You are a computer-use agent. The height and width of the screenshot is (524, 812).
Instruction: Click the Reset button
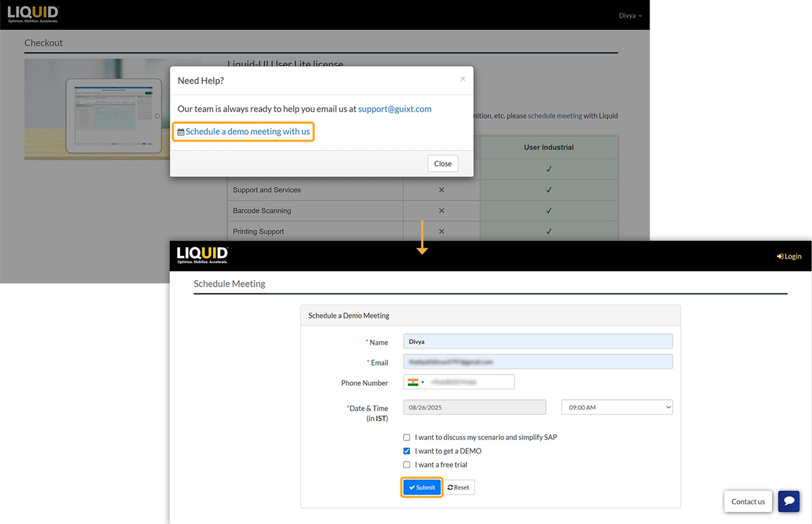click(459, 487)
